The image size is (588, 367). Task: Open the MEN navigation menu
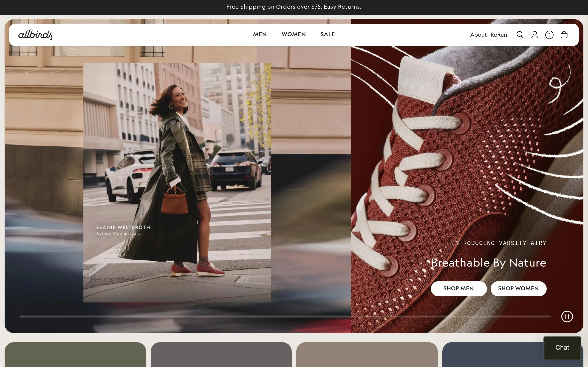point(260,34)
